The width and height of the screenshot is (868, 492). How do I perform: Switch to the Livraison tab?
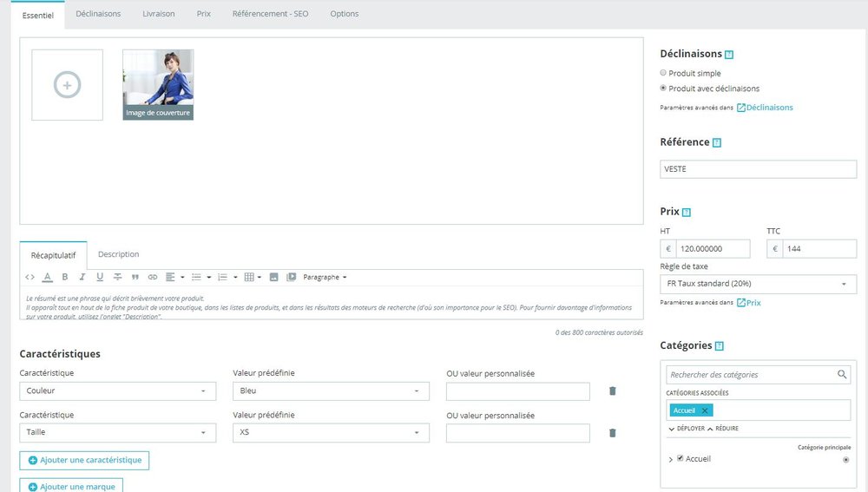(x=158, y=14)
